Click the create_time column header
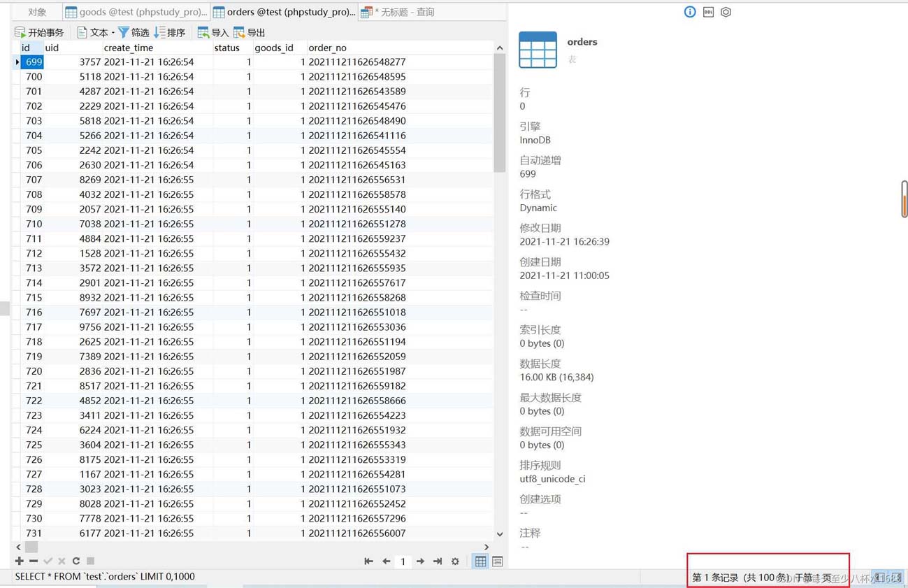Screen dimensions: 908x588 129,48
